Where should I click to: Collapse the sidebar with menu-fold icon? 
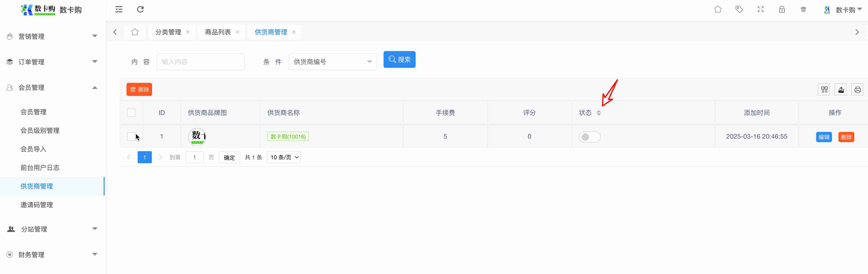coord(119,10)
